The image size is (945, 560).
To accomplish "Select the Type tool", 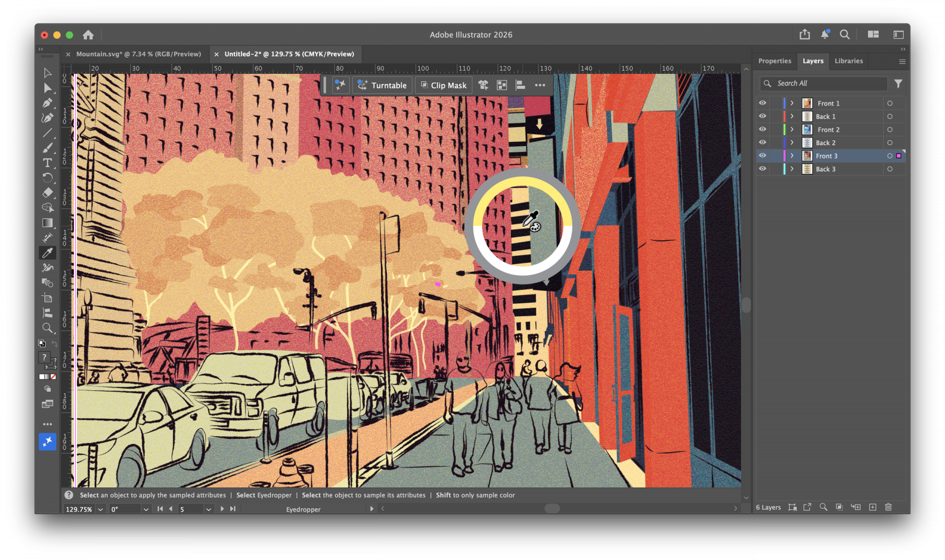I will pyautogui.click(x=47, y=163).
